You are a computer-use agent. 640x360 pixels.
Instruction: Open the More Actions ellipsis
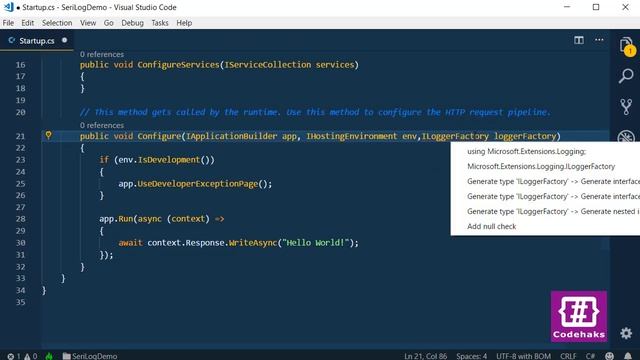click(599, 40)
